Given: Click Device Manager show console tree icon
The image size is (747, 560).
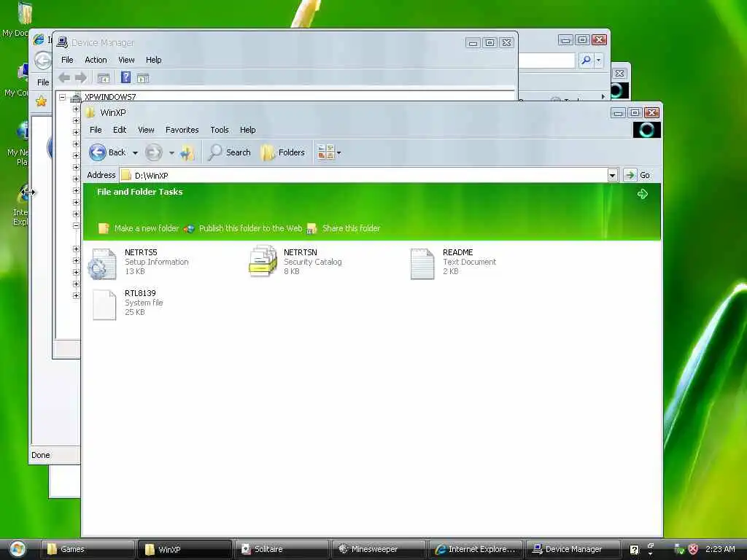Looking at the screenshot, I should (104, 78).
